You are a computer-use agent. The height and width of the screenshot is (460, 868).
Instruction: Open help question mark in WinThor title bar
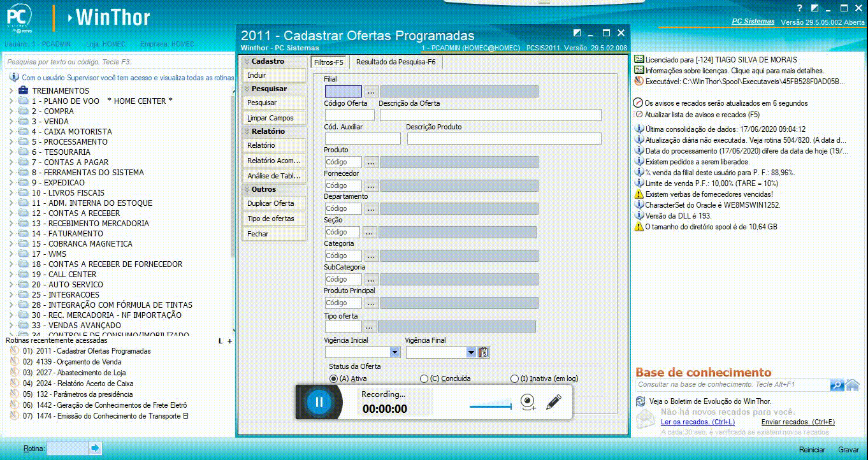(x=800, y=8)
